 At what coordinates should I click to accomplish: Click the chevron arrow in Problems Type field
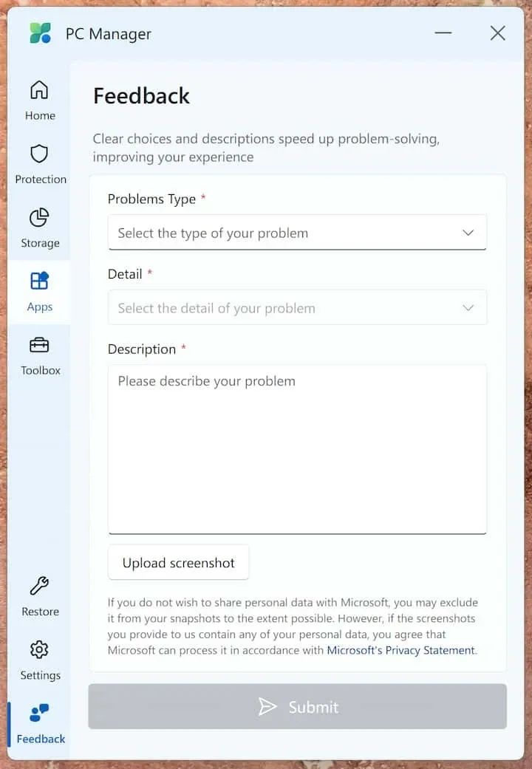tap(468, 233)
